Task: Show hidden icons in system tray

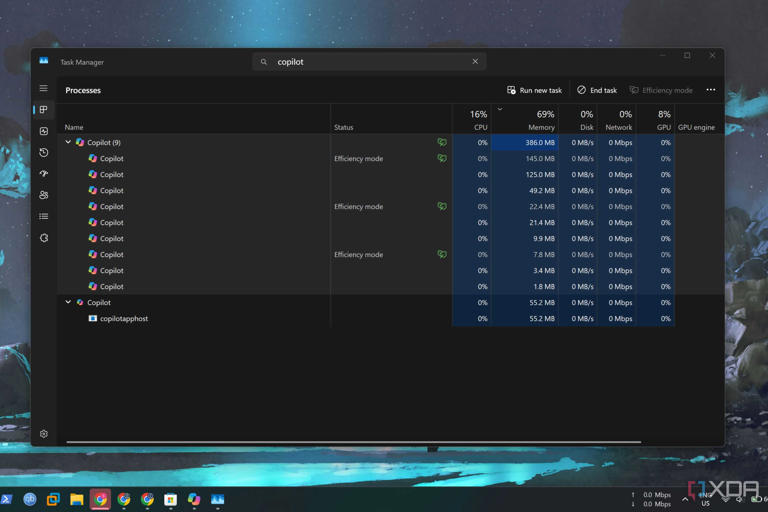Action: pos(685,499)
